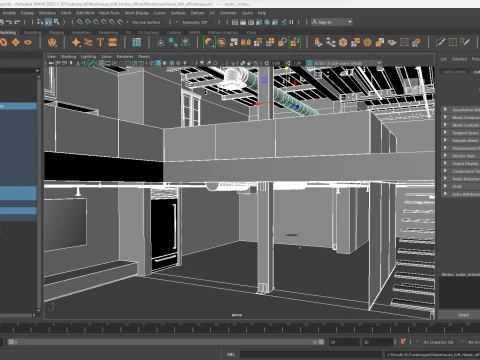Open the viewport Renderer menu
The height and width of the screenshot is (360, 480).
point(125,57)
